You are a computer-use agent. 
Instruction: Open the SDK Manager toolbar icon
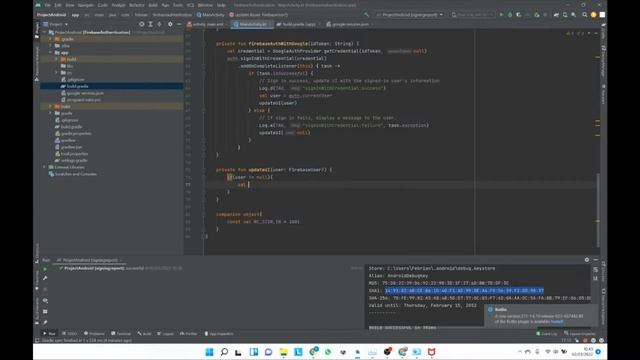[573, 15]
